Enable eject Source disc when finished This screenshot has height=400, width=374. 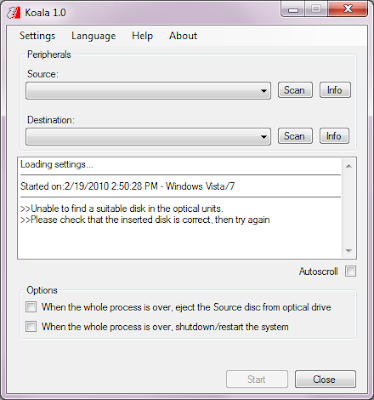pyautogui.click(x=31, y=307)
